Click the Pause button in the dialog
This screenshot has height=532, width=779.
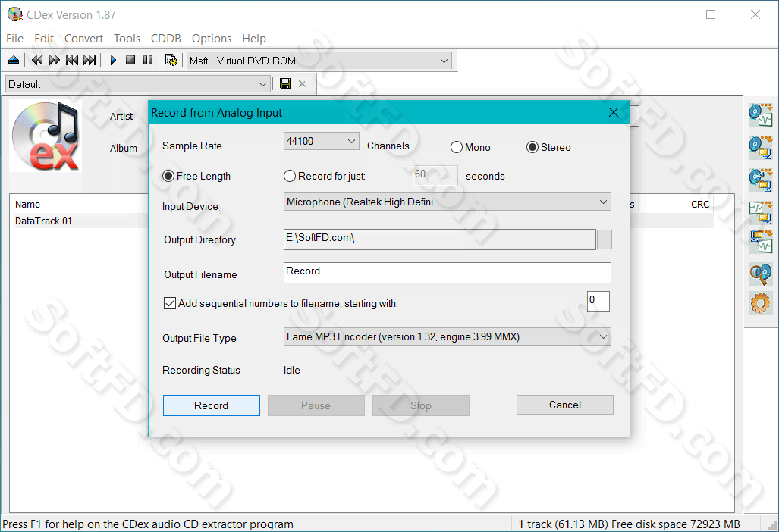(x=316, y=405)
